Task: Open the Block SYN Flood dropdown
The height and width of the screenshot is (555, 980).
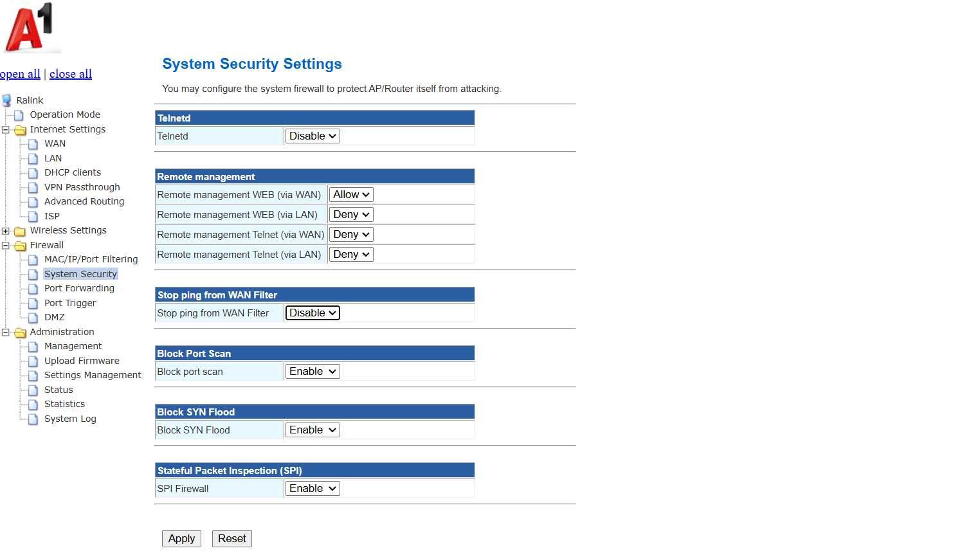Action: [313, 430]
